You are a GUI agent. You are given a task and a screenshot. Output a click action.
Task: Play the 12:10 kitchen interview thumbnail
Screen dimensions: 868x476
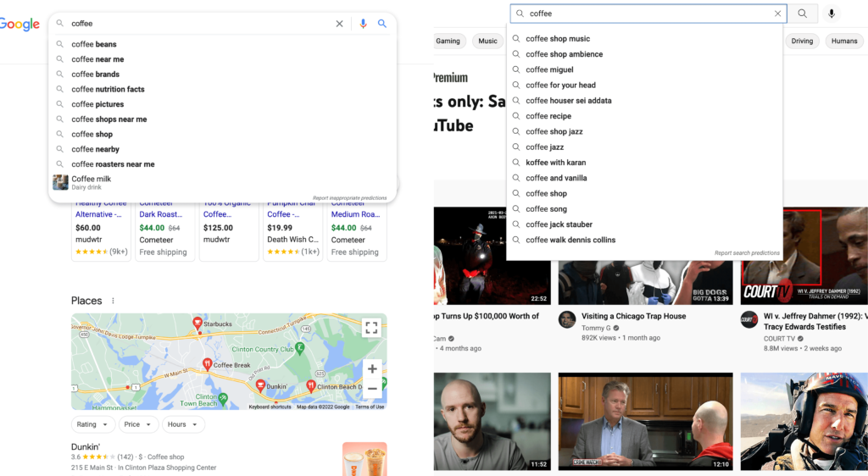pos(645,422)
